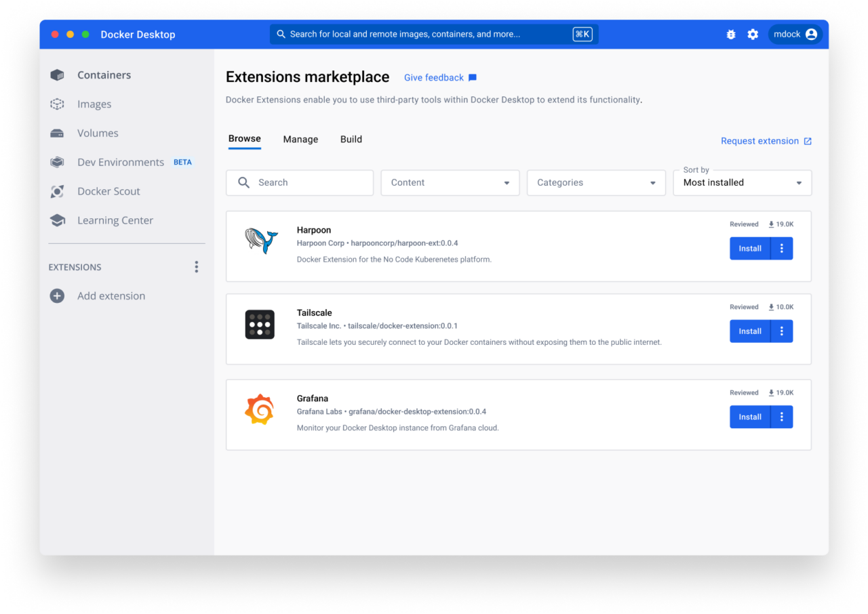868x614 pixels.
Task: Expand the Content filter dropdown
Action: click(x=450, y=183)
